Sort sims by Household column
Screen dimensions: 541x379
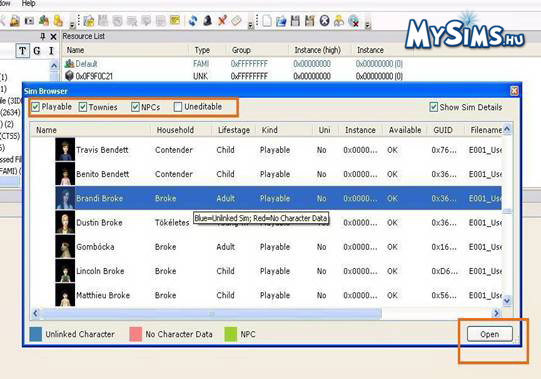point(181,130)
